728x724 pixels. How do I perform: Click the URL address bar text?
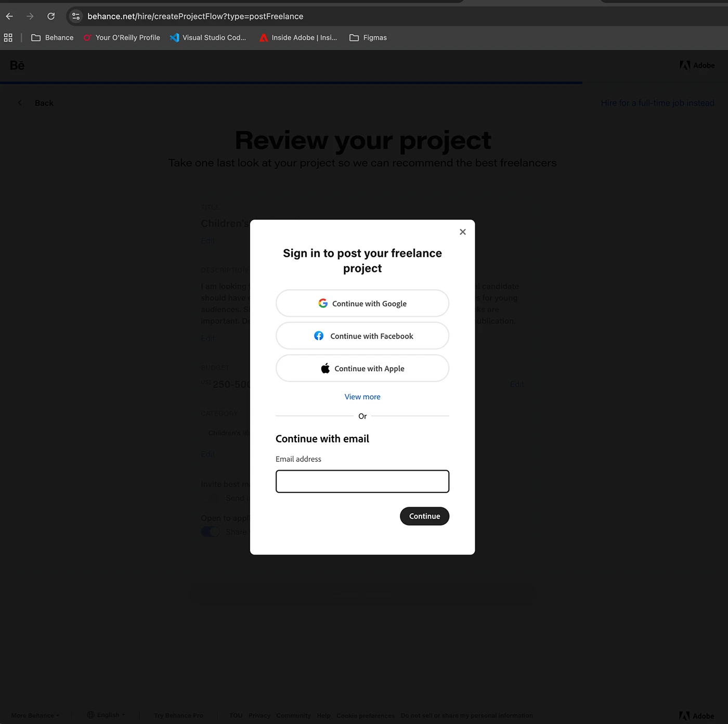click(x=195, y=16)
